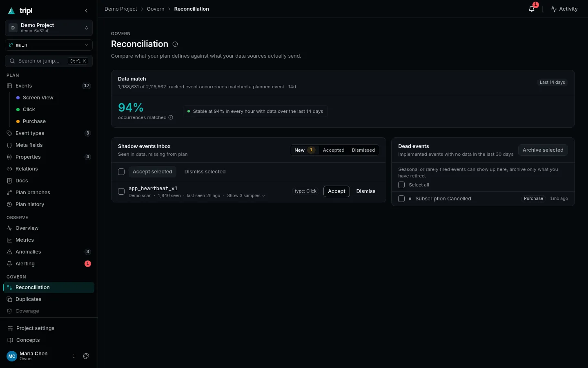The width and height of the screenshot is (588, 368).
Task: Open Metrics in the sidebar
Action: pos(49,240)
